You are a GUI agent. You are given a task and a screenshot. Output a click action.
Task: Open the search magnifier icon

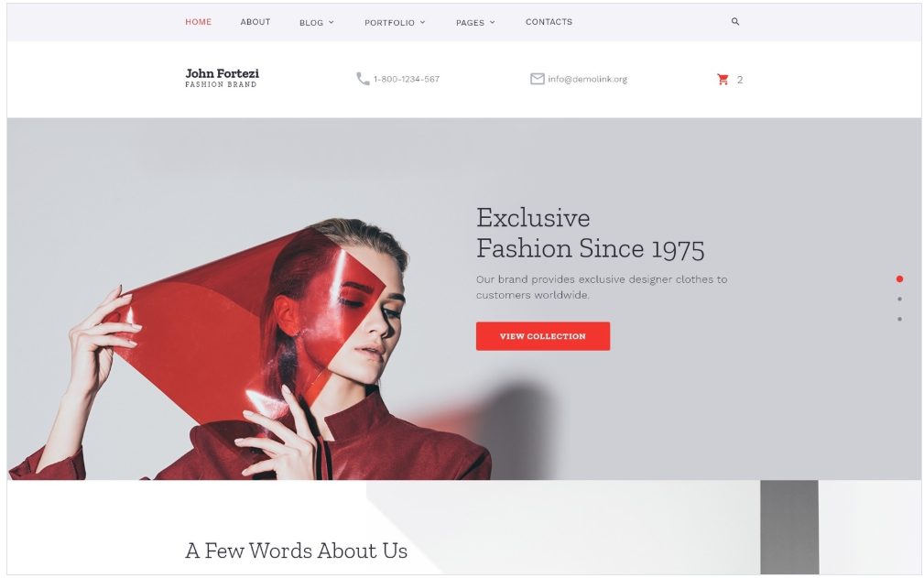tap(734, 22)
